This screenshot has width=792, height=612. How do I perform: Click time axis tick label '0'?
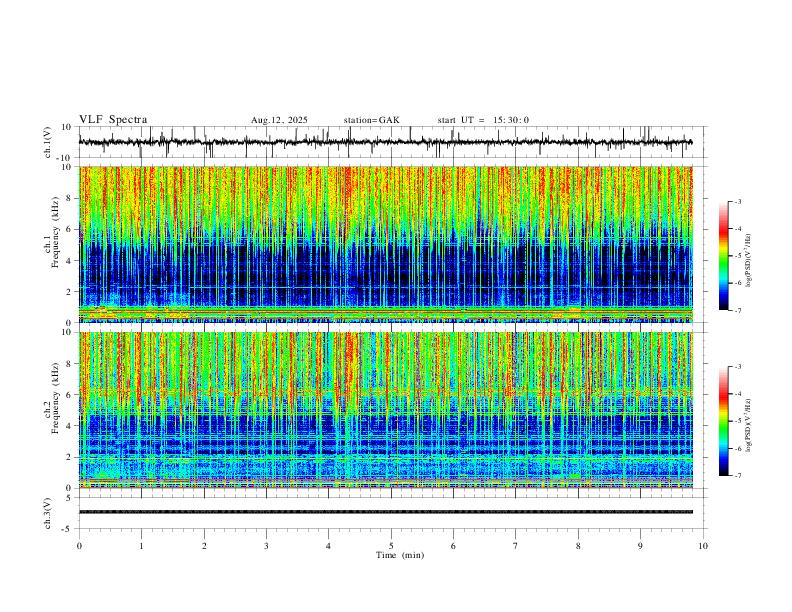pos(79,546)
